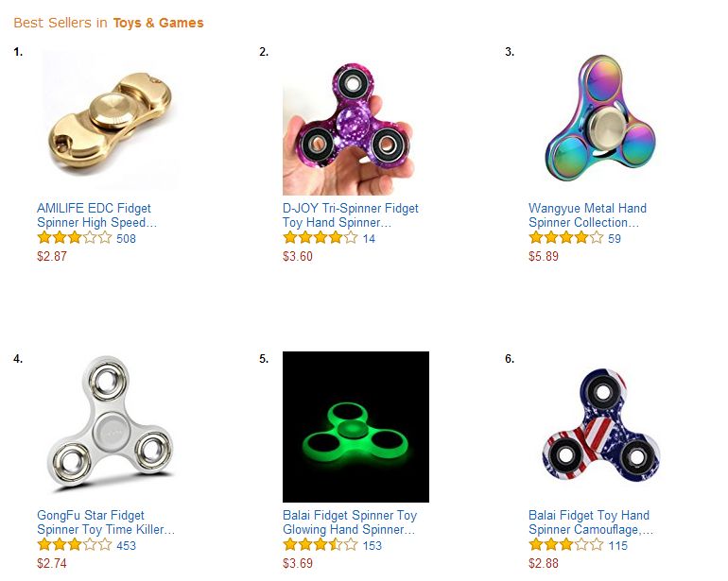728x581 pixels.
Task: Click the D-JOY spinner star rating
Action: click(321, 238)
